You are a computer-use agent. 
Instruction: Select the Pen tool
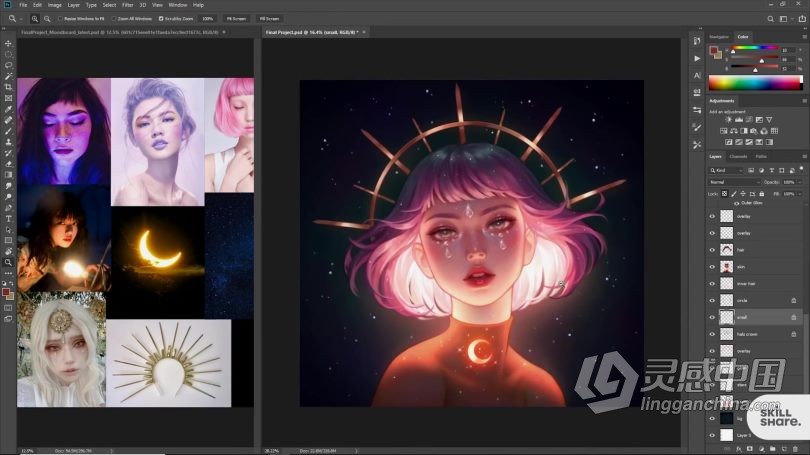[8, 208]
